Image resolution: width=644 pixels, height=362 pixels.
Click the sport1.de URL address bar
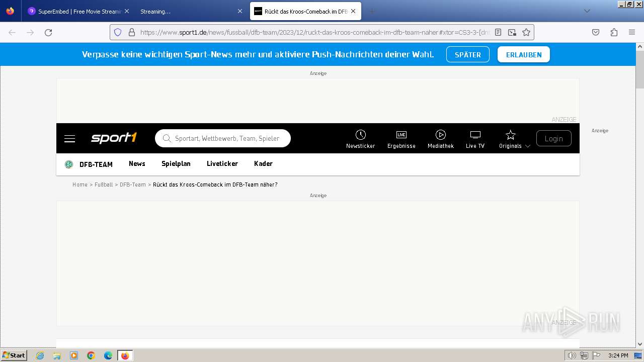click(314, 32)
